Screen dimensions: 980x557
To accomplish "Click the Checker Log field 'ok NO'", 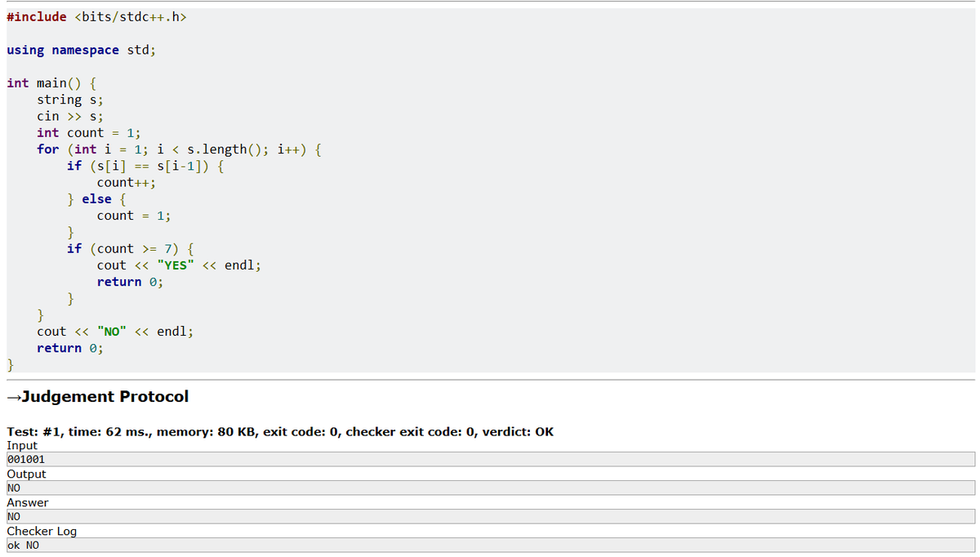I will [491, 545].
